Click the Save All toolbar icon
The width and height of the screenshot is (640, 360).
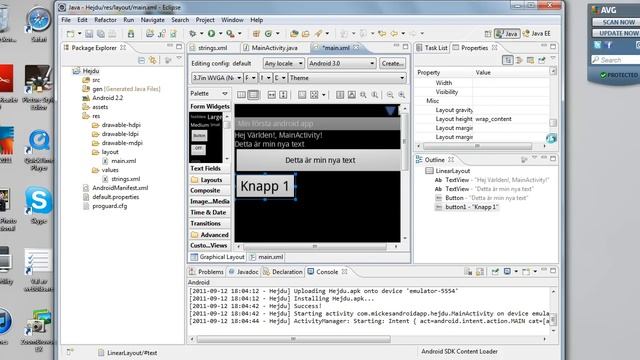click(x=100, y=34)
